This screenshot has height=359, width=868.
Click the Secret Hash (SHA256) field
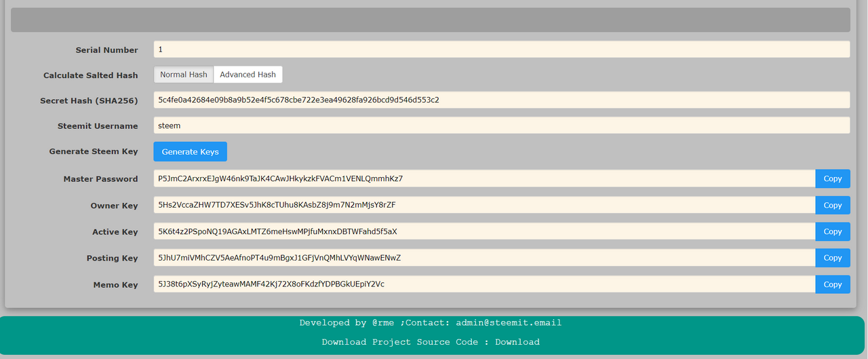pos(502,100)
